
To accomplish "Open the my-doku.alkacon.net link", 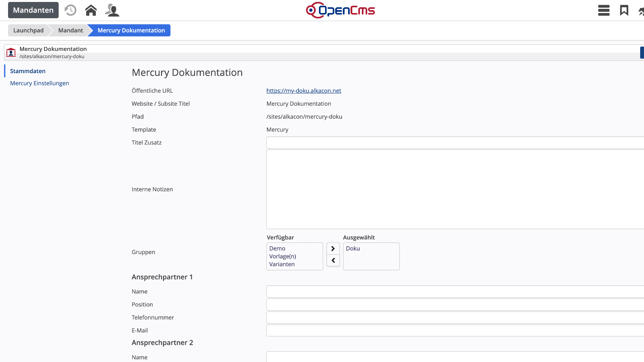I will click(304, 91).
